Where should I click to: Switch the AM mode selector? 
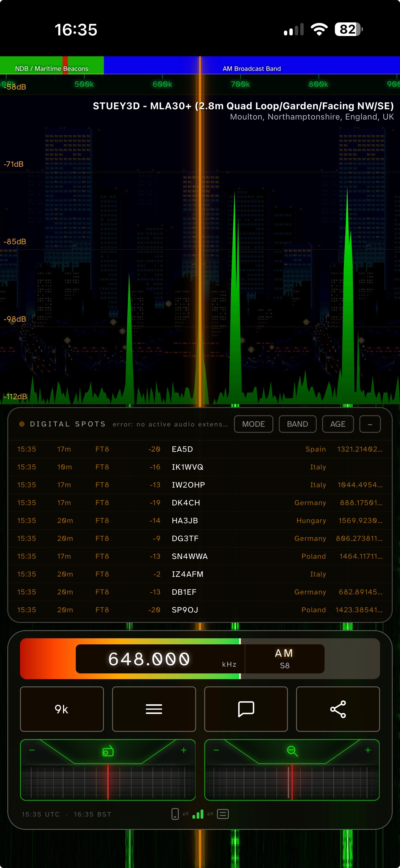click(x=285, y=658)
